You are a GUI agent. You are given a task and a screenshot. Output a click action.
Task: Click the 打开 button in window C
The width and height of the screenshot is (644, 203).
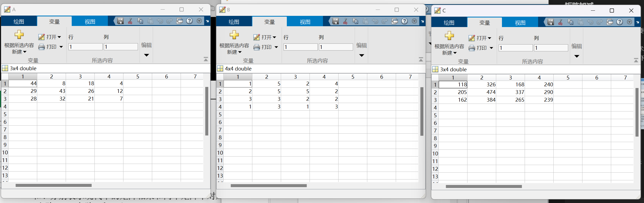[x=480, y=38]
